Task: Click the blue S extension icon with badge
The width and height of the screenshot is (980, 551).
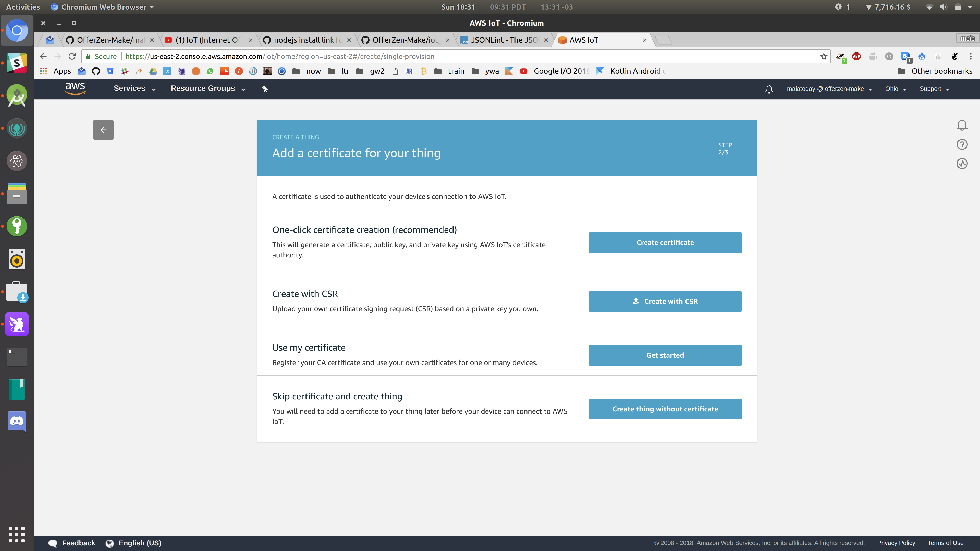Action: click(x=906, y=57)
